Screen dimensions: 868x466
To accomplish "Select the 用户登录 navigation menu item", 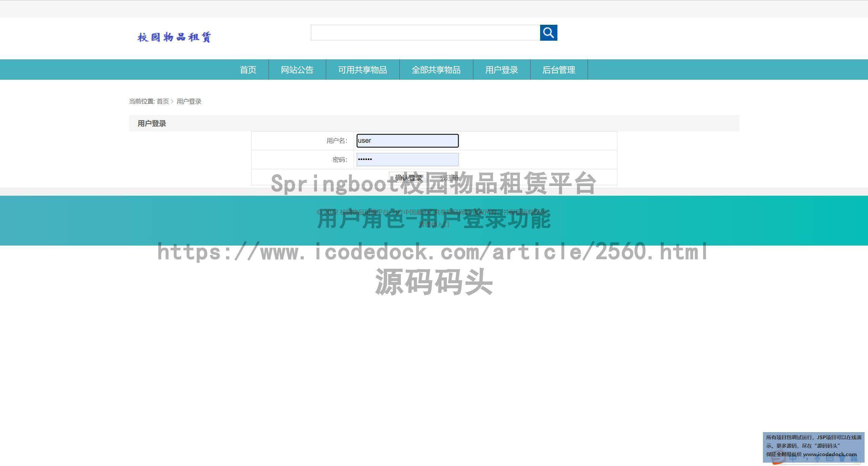I will point(501,70).
